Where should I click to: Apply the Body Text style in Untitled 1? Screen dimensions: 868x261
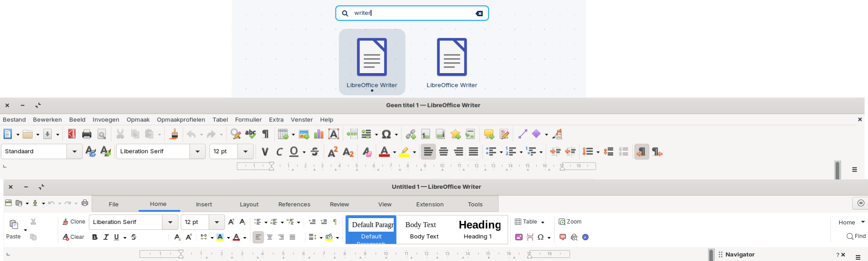point(424,229)
